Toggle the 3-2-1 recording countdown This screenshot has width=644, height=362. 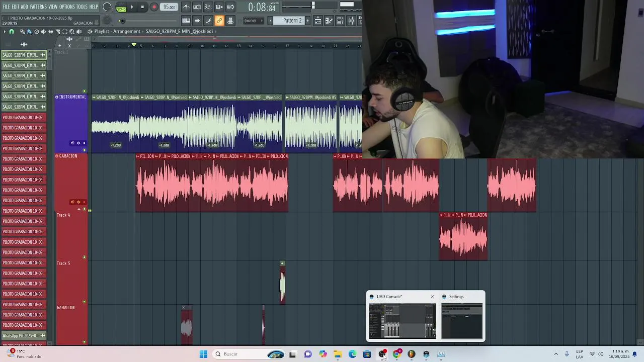[x=208, y=7]
